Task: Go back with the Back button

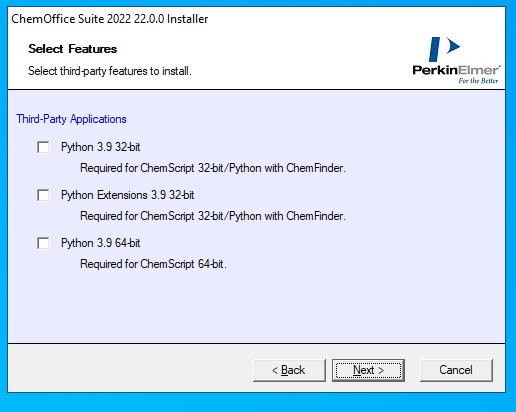Action: coord(289,370)
